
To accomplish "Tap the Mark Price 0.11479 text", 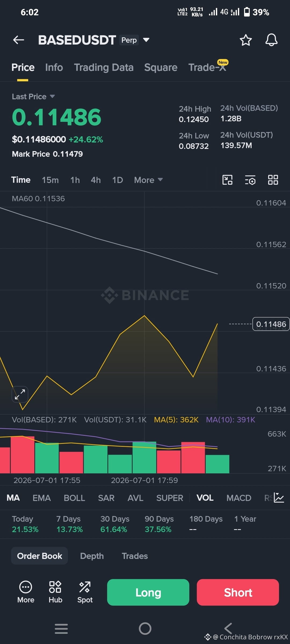I will pos(47,154).
